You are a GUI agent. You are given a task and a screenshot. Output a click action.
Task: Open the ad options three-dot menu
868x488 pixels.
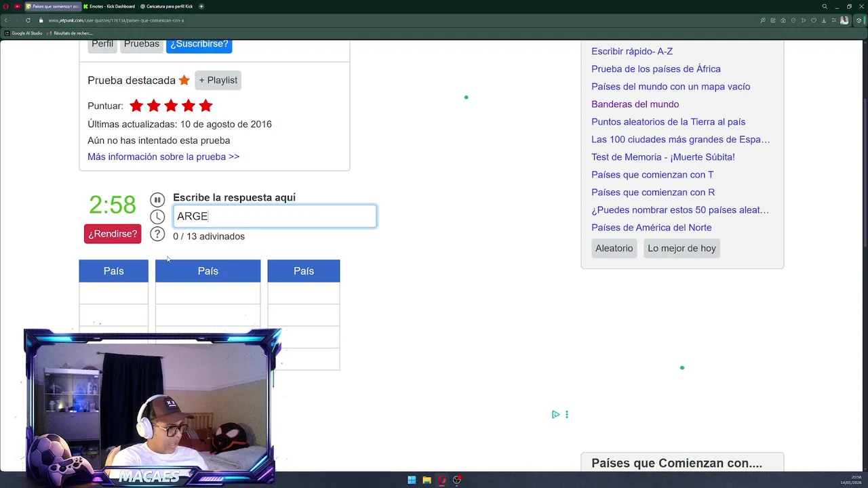coord(567,414)
